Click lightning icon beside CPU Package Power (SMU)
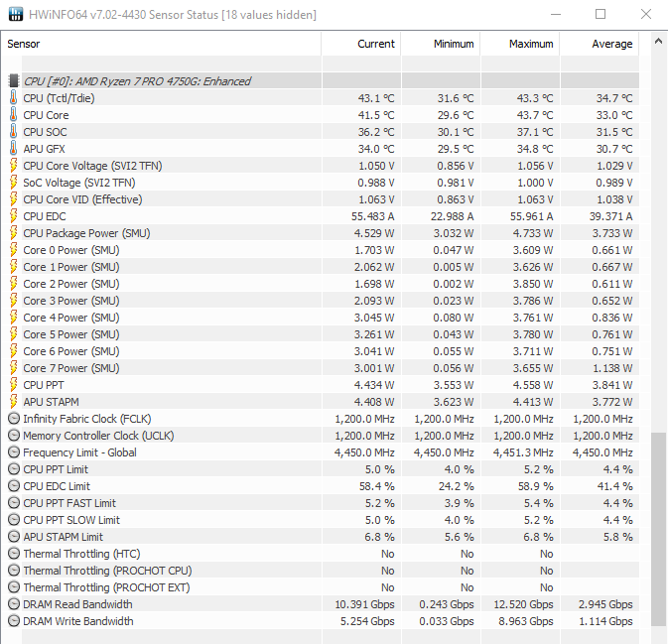This screenshot has width=668, height=644. tap(14, 233)
